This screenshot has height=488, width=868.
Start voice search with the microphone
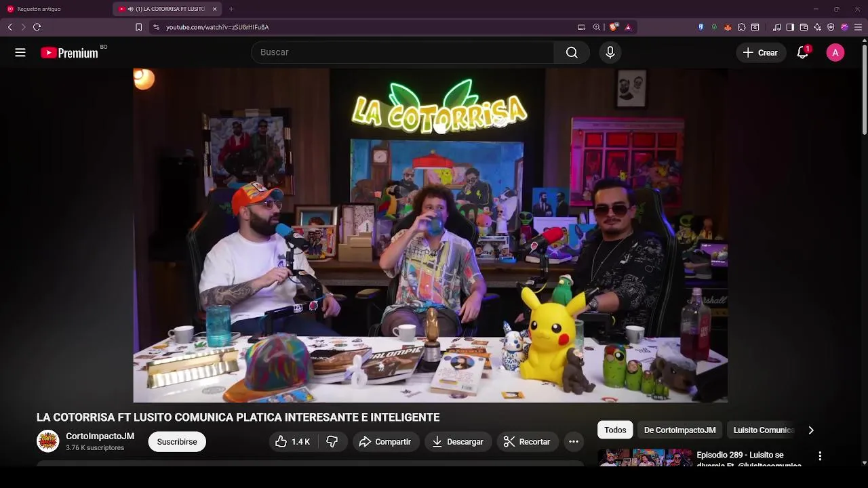(x=610, y=52)
